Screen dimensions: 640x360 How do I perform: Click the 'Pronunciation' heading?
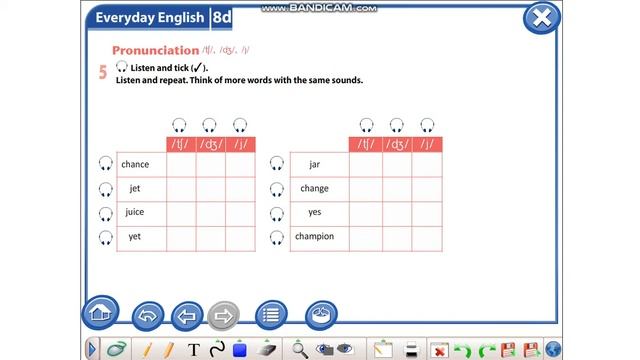pyautogui.click(x=156, y=50)
